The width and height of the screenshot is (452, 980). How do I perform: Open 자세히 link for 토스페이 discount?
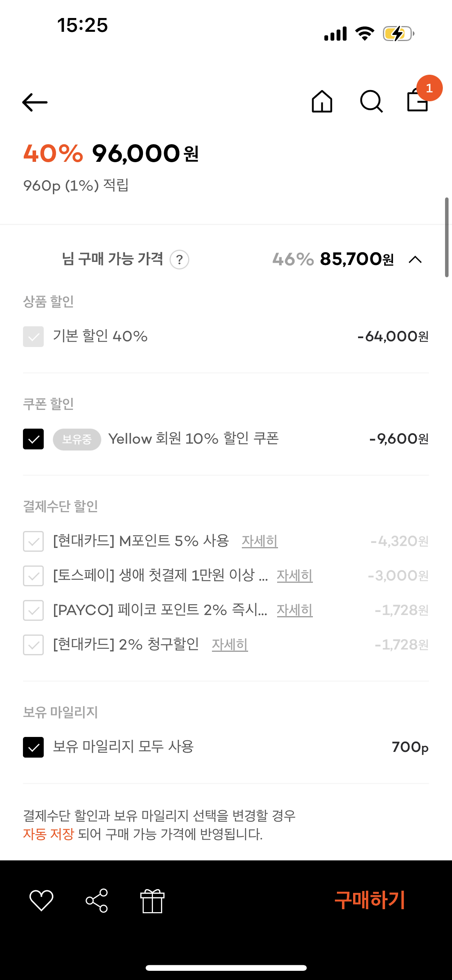point(295,575)
